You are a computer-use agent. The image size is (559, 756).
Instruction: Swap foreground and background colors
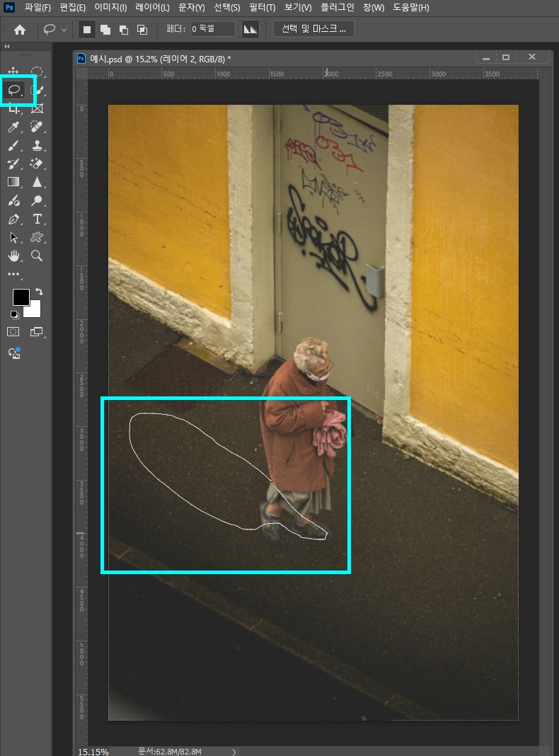[x=39, y=291]
